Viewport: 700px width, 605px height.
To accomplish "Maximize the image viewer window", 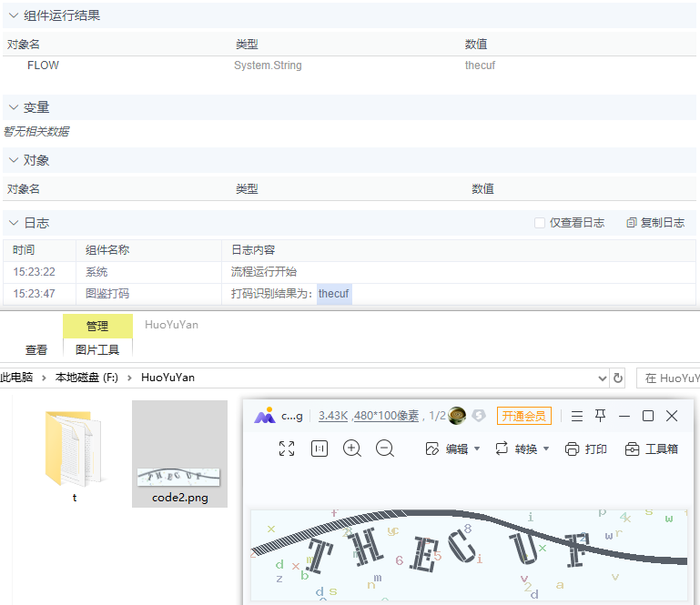I will tap(648, 416).
